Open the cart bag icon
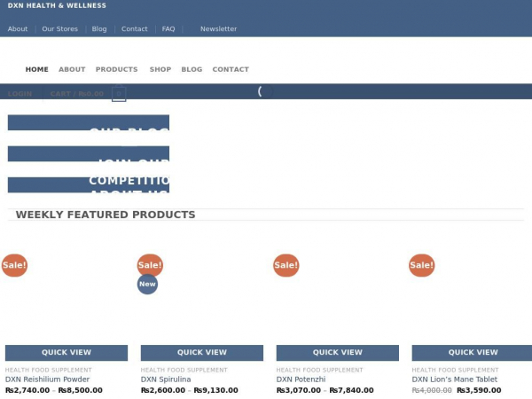 pyautogui.click(x=119, y=94)
